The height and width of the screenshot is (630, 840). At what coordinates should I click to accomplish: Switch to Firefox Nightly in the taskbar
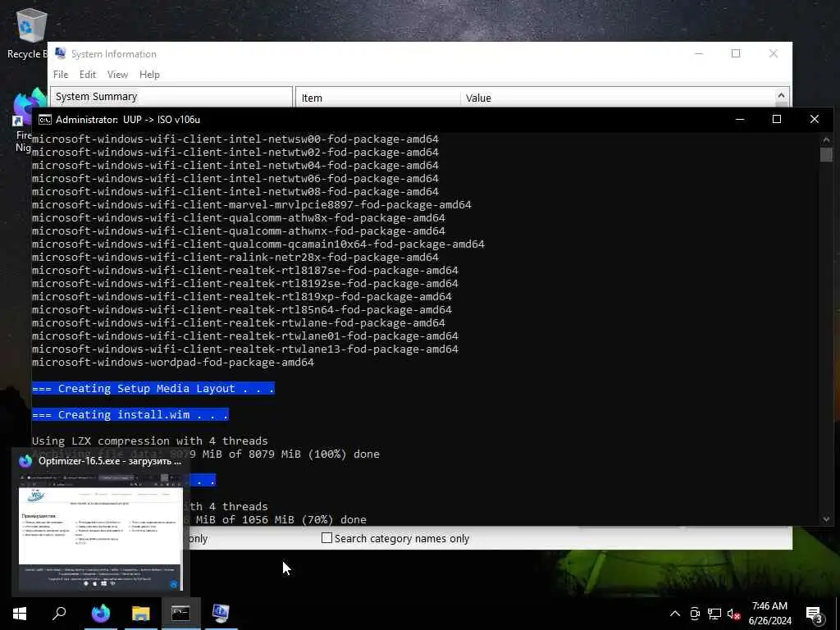click(x=101, y=614)
